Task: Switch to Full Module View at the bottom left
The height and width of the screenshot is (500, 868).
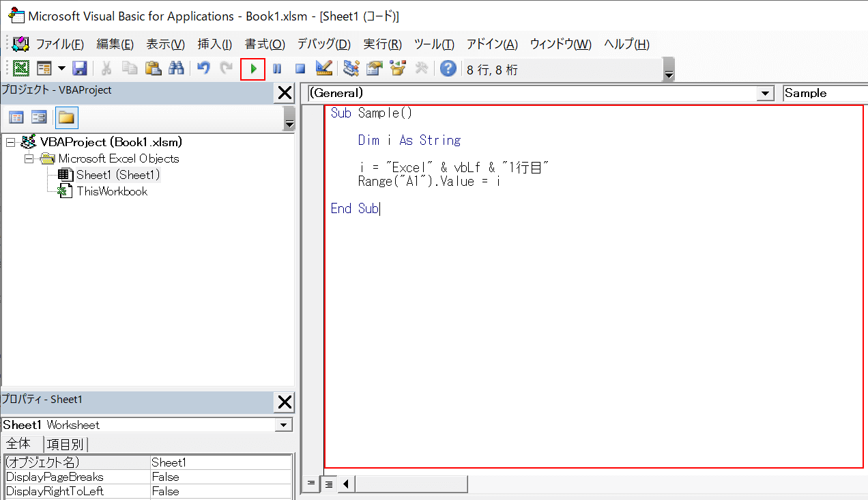Action: 328,484
